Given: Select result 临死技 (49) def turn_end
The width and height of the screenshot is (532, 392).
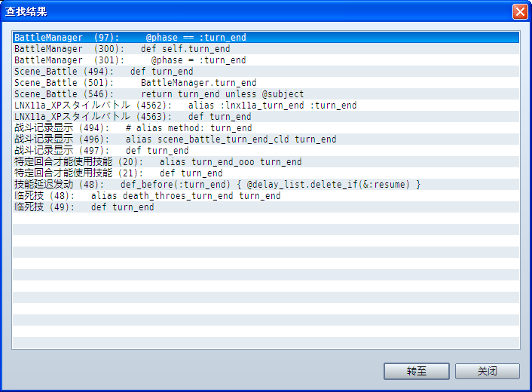Looking at the screenshot, I should pyautogui.click(x=266, y=207).
